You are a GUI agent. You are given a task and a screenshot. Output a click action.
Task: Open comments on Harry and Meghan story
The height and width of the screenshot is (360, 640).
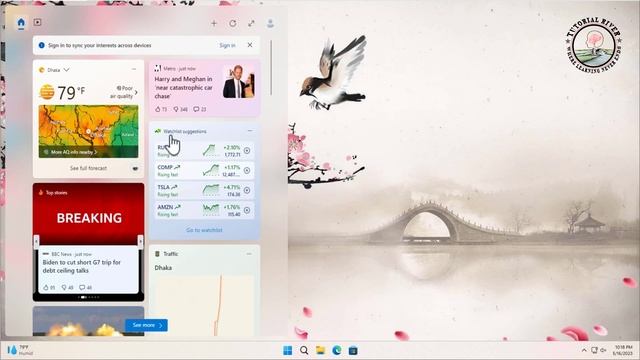pyautogui.click(x=200, y=109)
